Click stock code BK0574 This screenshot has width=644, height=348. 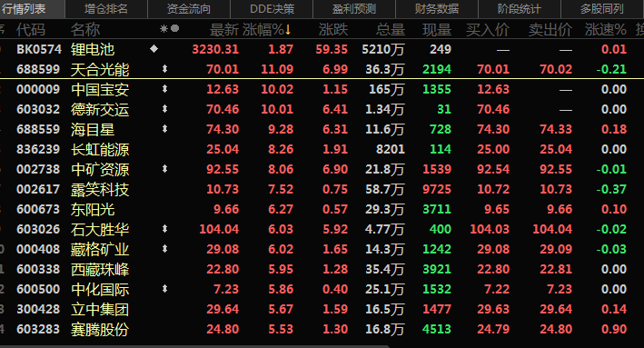tap(39, 49)
